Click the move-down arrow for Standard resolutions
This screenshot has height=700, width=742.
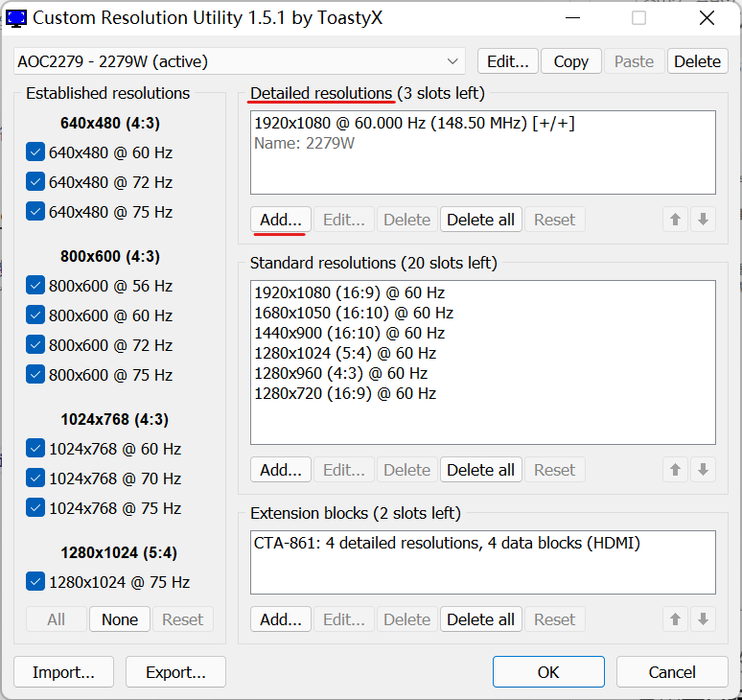(704, 470)
